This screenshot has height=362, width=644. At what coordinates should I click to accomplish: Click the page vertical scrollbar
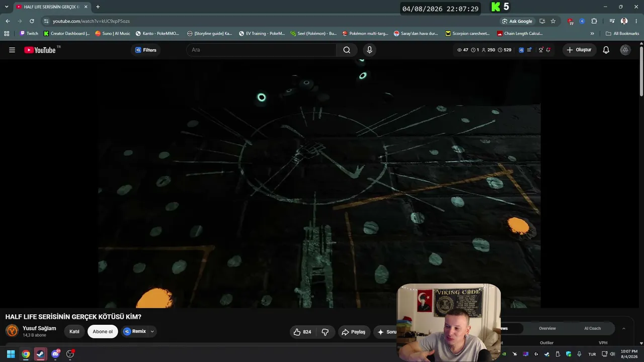641,70
